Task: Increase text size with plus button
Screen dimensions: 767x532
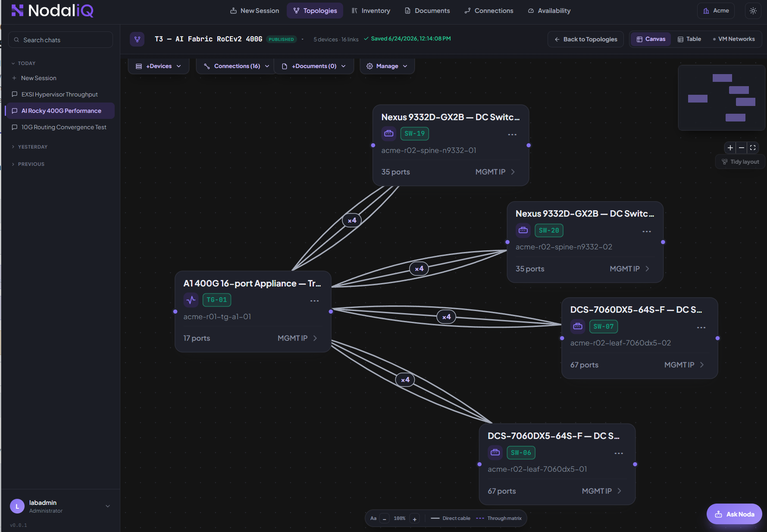Action: pos(414,519)
